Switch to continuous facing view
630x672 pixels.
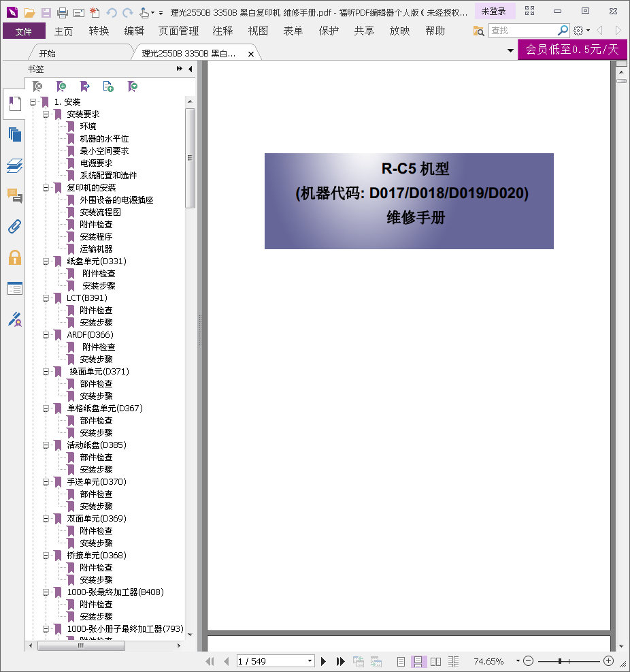pyautogui.click(x=453, y=661)
